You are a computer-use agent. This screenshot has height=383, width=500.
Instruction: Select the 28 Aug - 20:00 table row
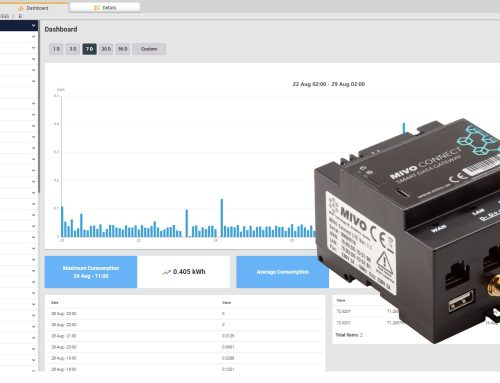click(185, 347)
